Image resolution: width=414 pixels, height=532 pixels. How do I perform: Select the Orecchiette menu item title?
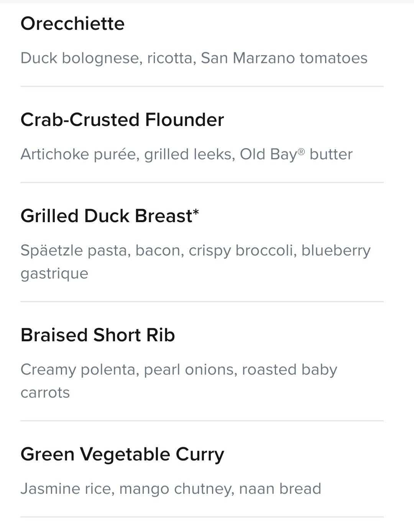72,24
